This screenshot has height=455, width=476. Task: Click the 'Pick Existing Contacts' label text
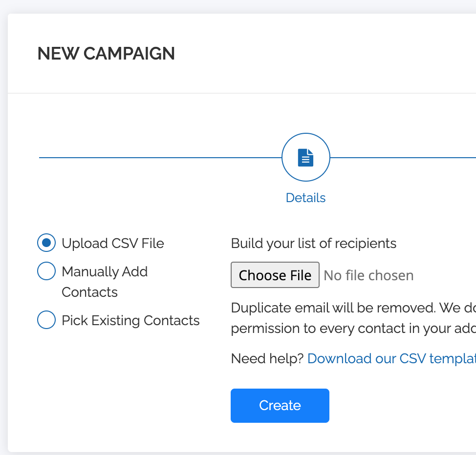[x=130, y=320]
